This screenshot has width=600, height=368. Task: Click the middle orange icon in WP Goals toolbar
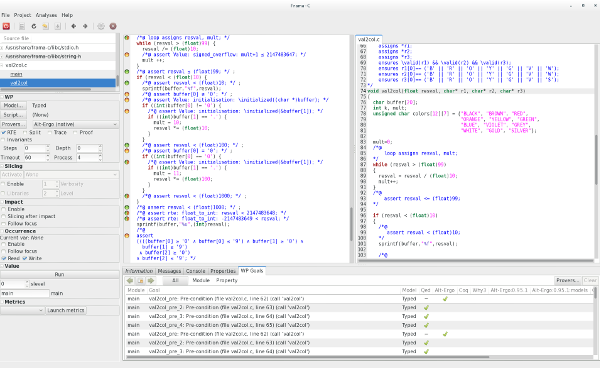click(x=140, y=280)
